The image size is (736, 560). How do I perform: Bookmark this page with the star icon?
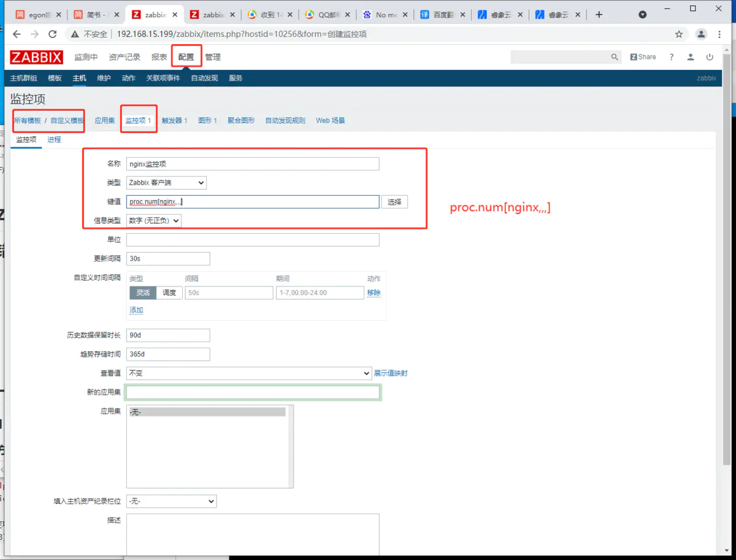click(679, 34)
